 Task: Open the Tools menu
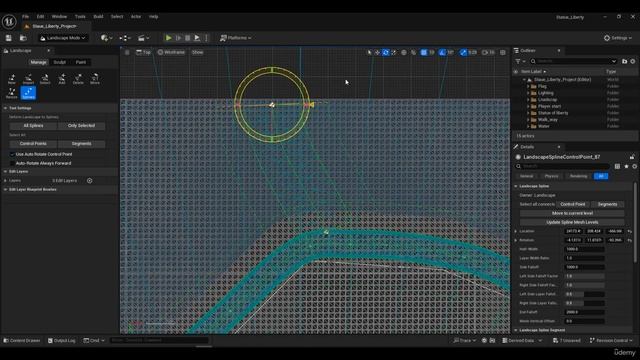coord(80,17)
